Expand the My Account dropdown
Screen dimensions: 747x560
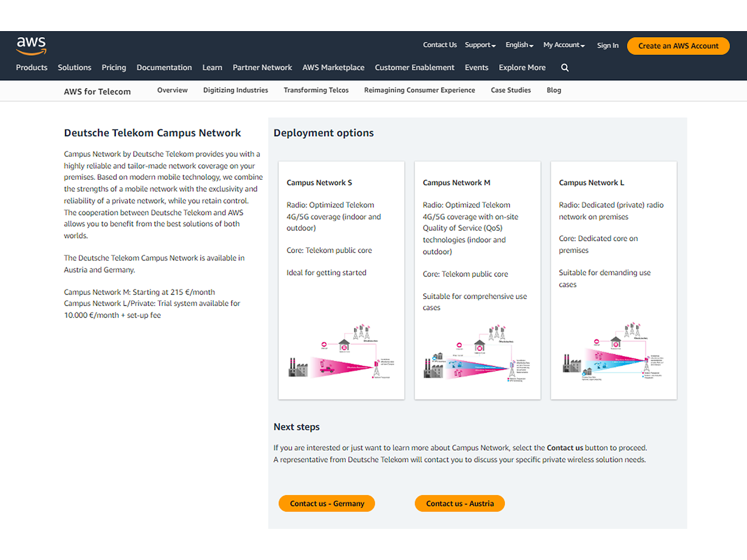564,45
